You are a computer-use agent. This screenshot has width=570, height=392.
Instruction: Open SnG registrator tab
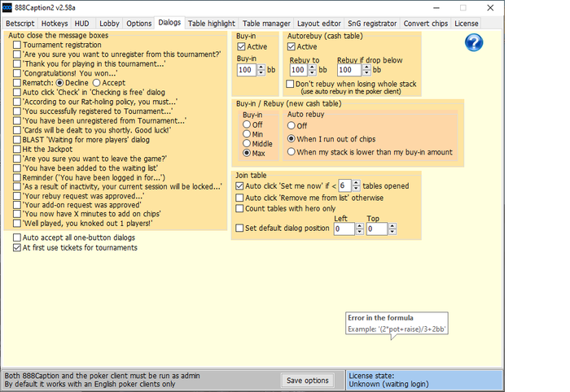point(372,24)
